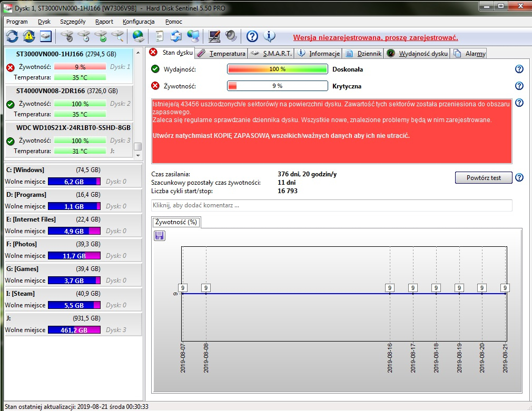Click the toolbar info bubble icon
This screenshot has width=532, height=411.
pyautogui.click(x=269, y=36)
